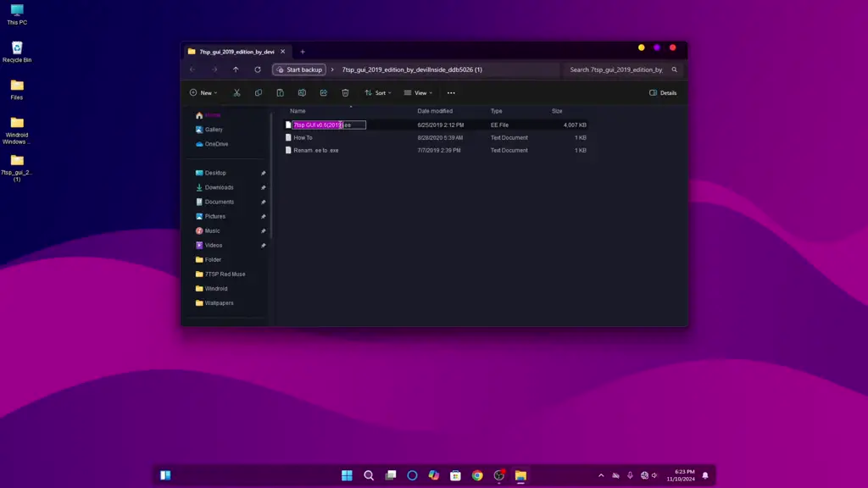Click the Delete trash icon

click(344, 92)
